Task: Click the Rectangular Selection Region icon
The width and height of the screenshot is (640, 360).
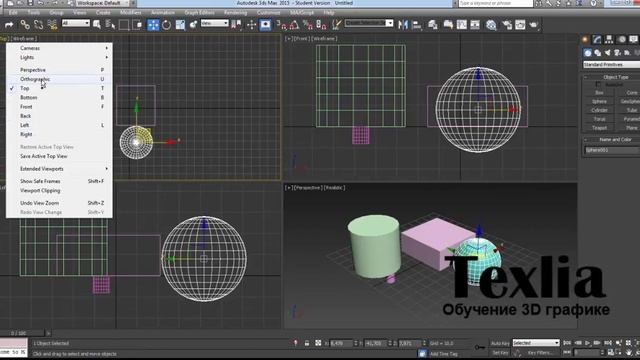Action: pos(124,25)
